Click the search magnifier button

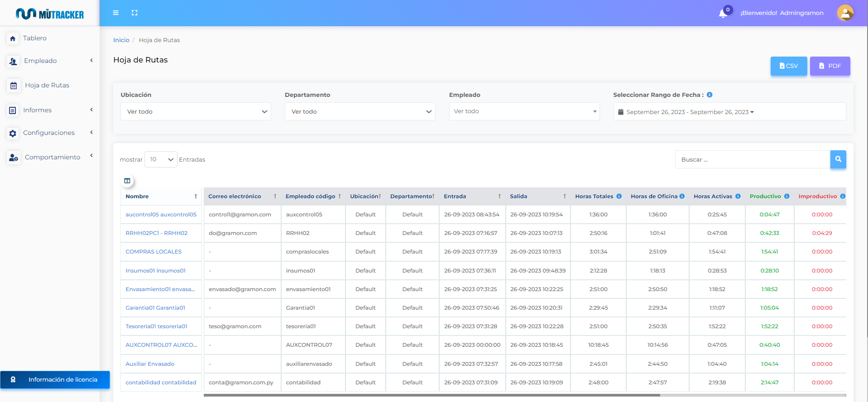click(838, 159)
